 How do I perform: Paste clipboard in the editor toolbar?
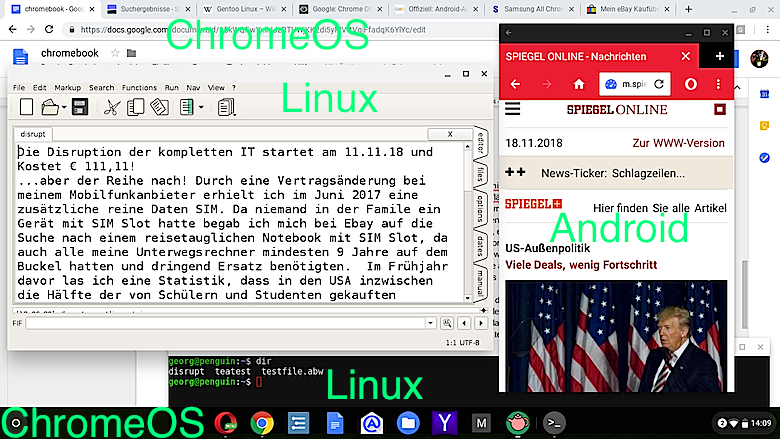(x=160, y=107)
